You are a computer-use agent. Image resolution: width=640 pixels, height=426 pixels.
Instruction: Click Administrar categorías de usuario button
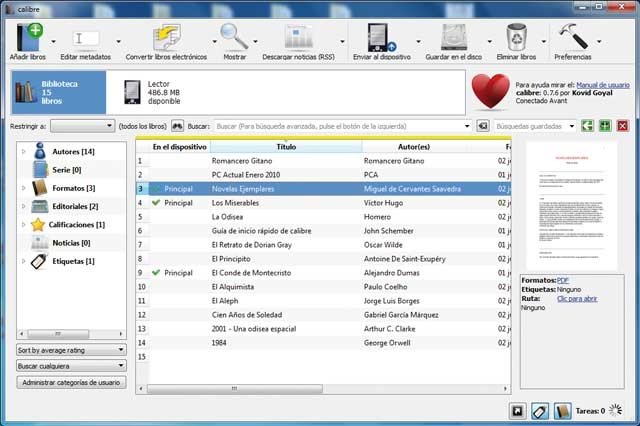71,382
